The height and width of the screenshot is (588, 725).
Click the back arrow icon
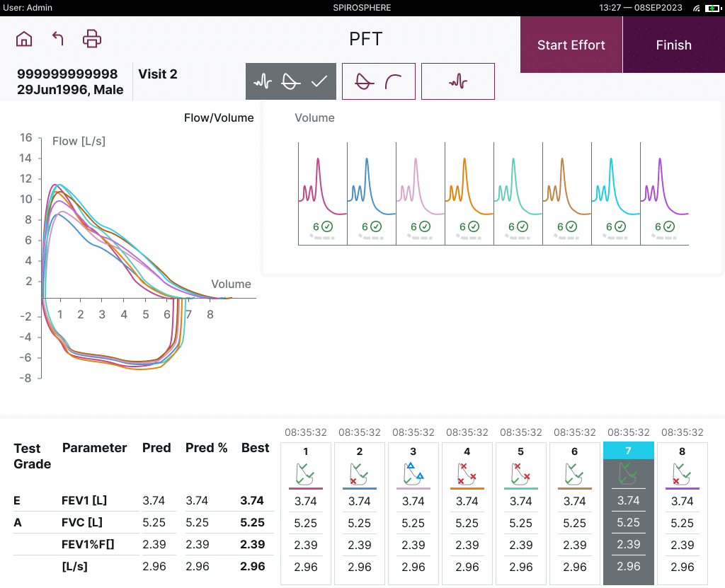click(x=58, y=39)
